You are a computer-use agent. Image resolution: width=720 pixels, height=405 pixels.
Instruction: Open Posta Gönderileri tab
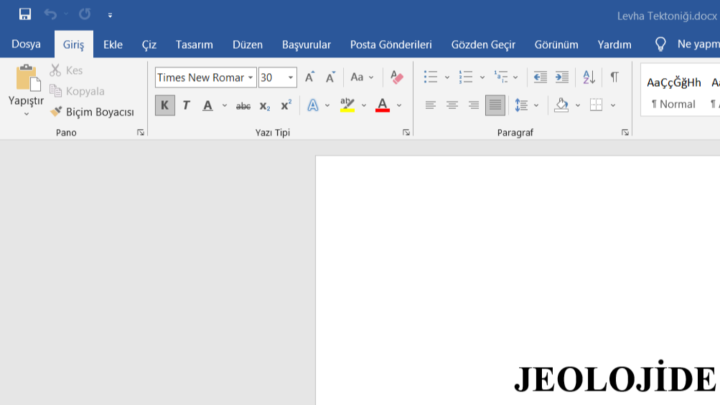click(391, 45)
